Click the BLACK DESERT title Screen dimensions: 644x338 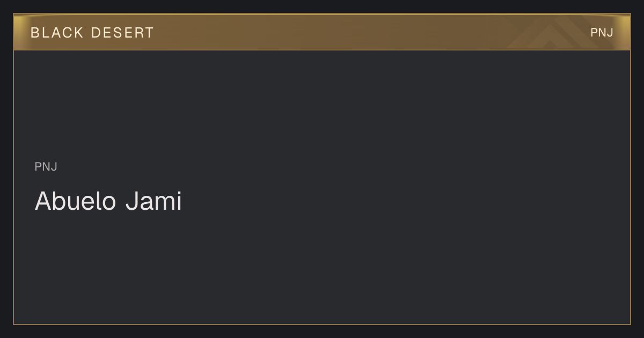tap(92, 33)
